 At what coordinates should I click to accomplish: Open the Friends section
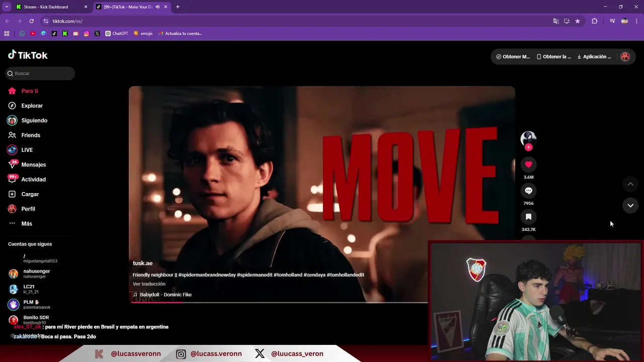(x=24, y=135)
